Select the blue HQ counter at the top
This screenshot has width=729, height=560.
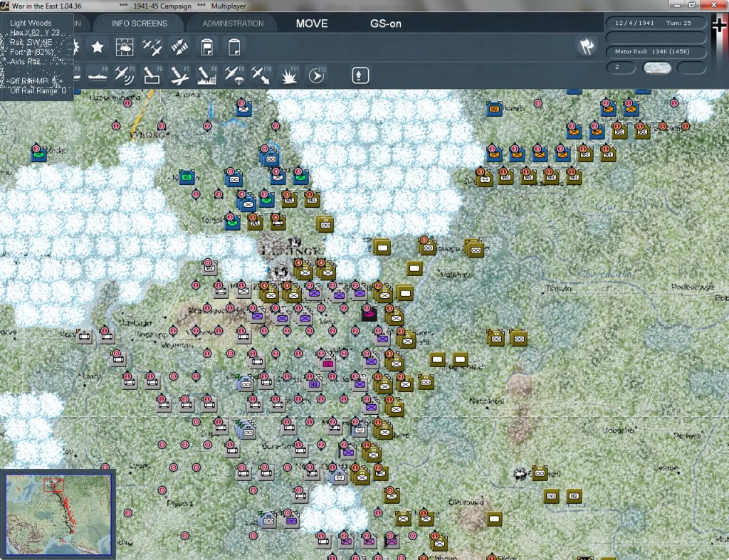(494, 109)
